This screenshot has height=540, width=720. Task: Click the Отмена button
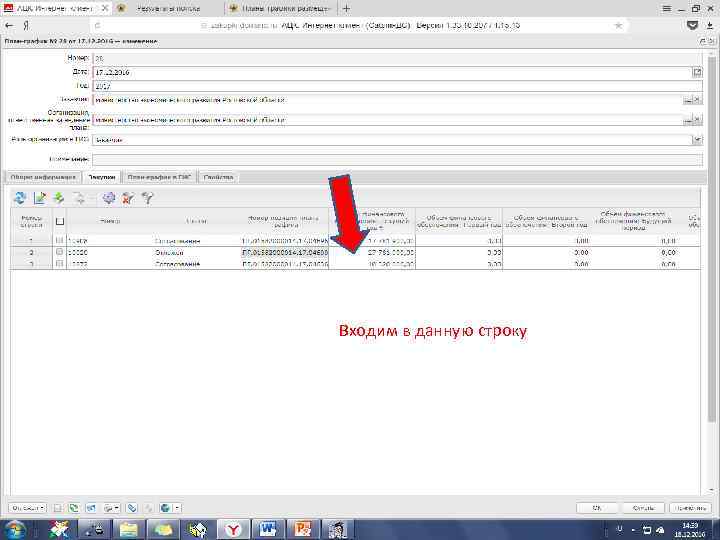pyautogui.click(x=643, y=508)
